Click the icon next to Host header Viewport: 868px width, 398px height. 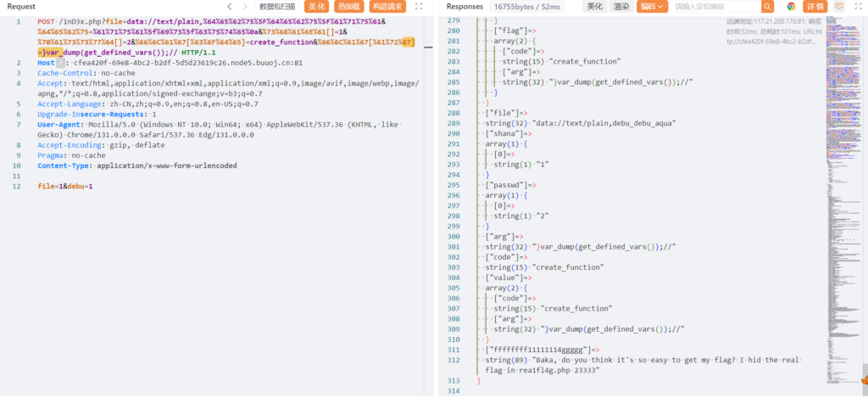pos(60,63)
